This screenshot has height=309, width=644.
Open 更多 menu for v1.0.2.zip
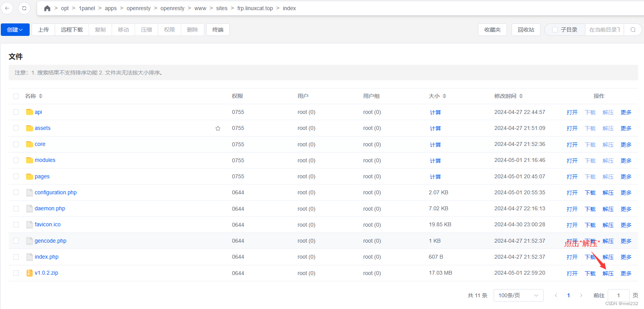[626, 273]
